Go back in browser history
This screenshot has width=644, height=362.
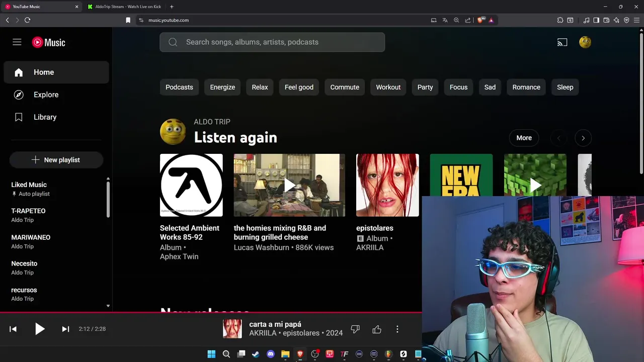7,20
